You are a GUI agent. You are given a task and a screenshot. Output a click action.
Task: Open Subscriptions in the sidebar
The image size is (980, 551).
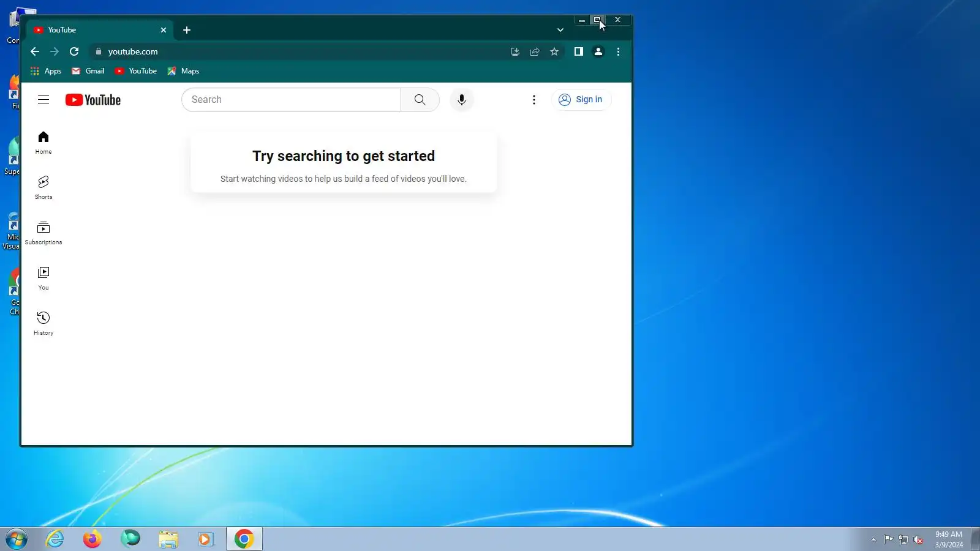[43, 233]
